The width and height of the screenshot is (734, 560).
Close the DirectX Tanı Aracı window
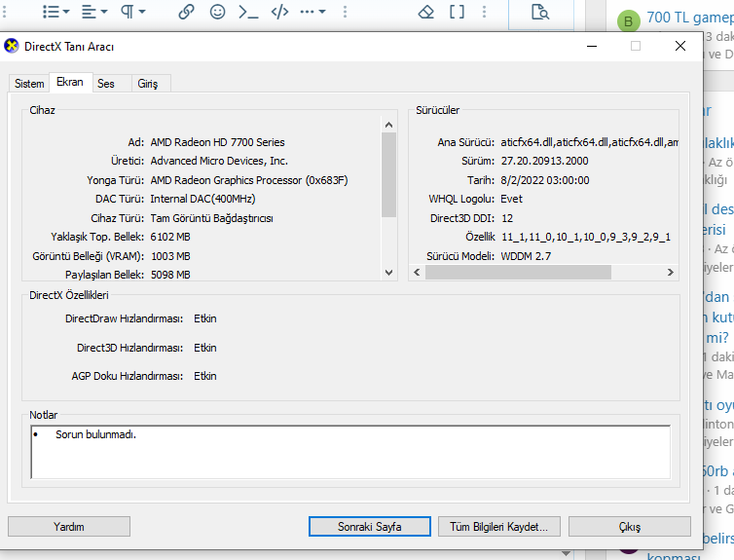pos(680,46)
